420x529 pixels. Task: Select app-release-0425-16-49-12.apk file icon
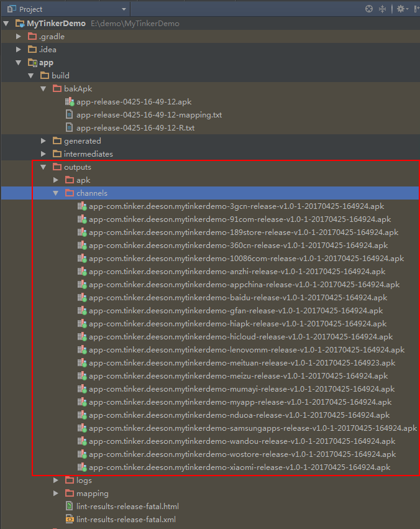[x=70, y=101]
